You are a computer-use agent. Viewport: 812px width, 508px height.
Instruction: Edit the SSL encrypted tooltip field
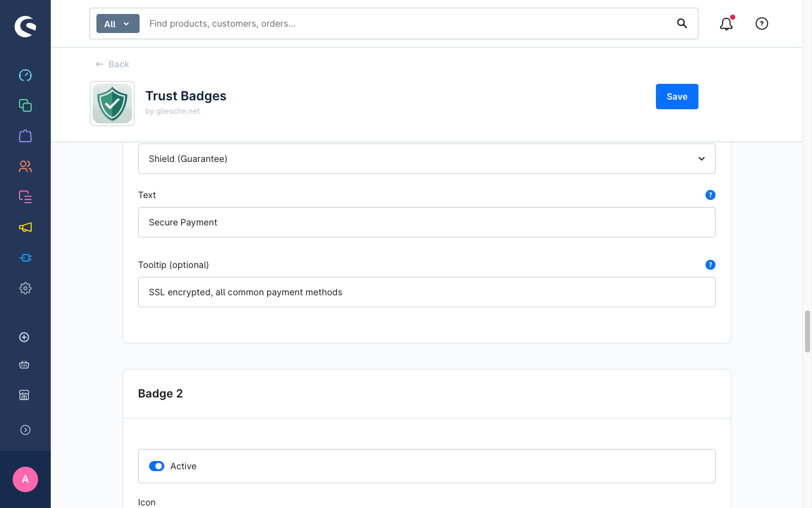[427, 292]
